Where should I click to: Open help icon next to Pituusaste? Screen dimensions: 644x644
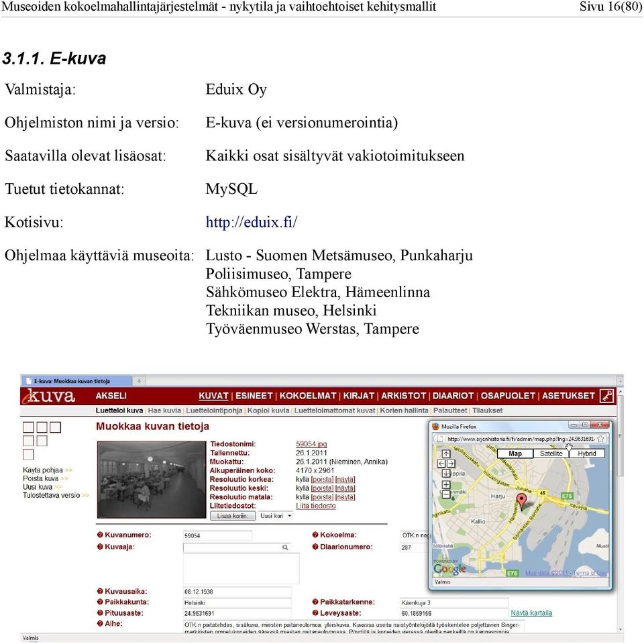100,612
